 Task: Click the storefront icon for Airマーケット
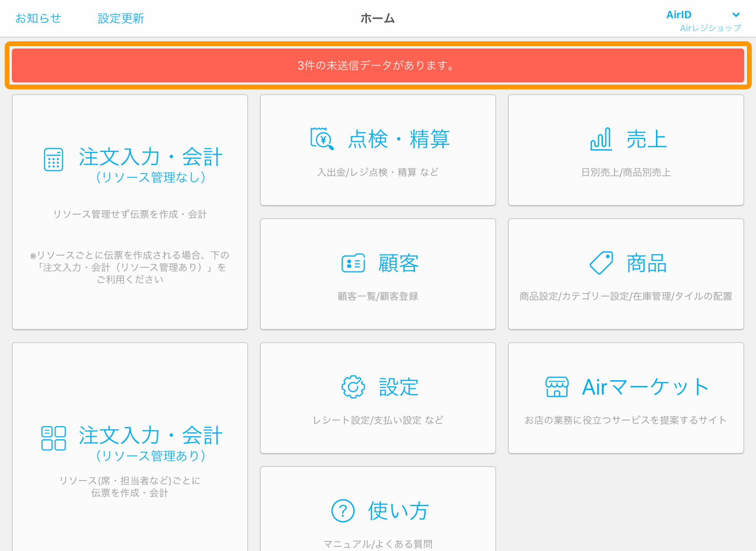point(556,386)
